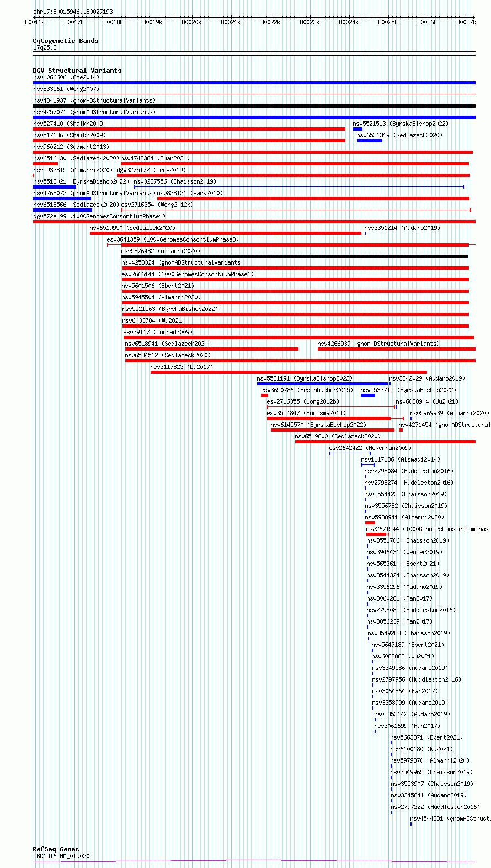The image size is (491, 868).
Task: Click dgv572e199 (1000GenomesConsortiumPhase1) label
Action: tap(99, 216)
